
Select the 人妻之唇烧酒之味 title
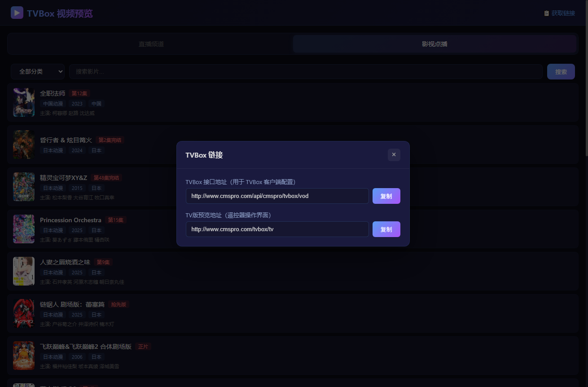point(65,262)
